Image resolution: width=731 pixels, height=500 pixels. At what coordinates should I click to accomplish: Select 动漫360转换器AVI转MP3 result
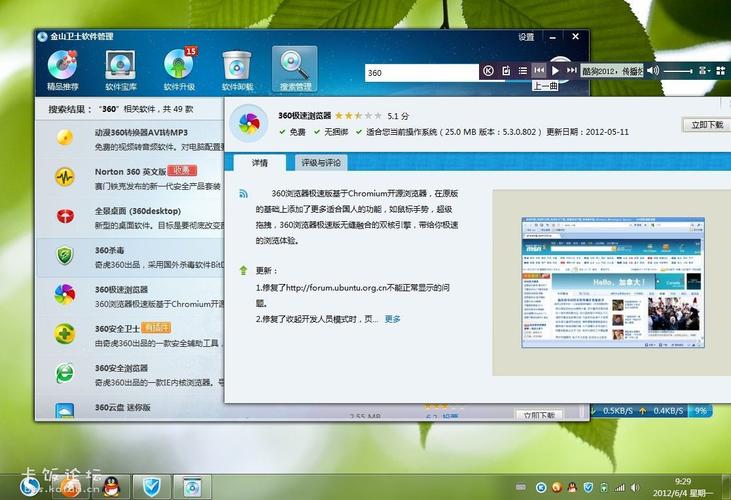pyautogui.click(x=131, y=139)
